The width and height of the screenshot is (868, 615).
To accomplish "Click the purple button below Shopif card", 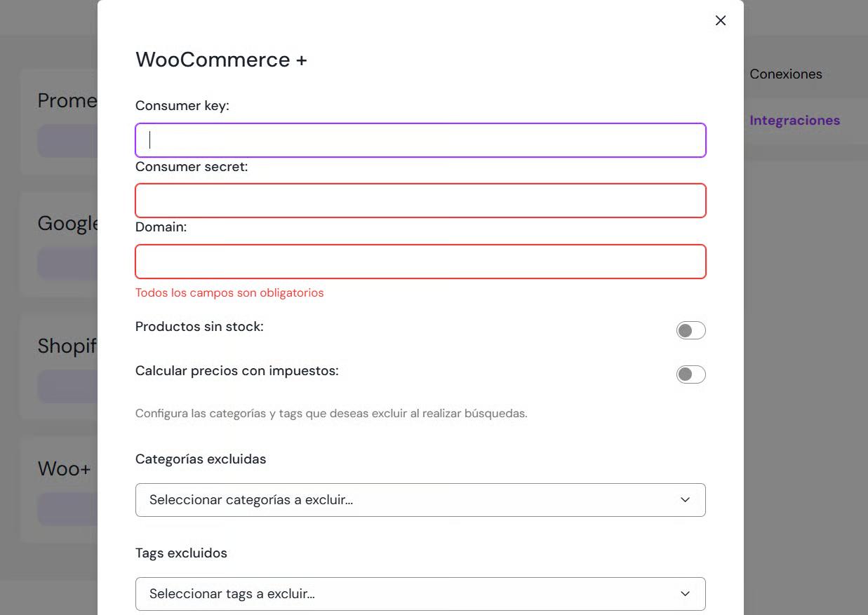I will coord(68,386).
